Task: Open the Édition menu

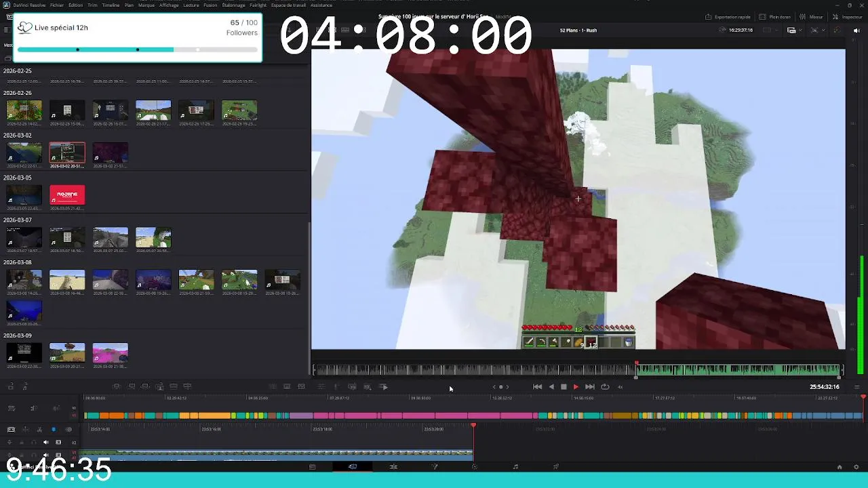Action: [x=75, y=5]
